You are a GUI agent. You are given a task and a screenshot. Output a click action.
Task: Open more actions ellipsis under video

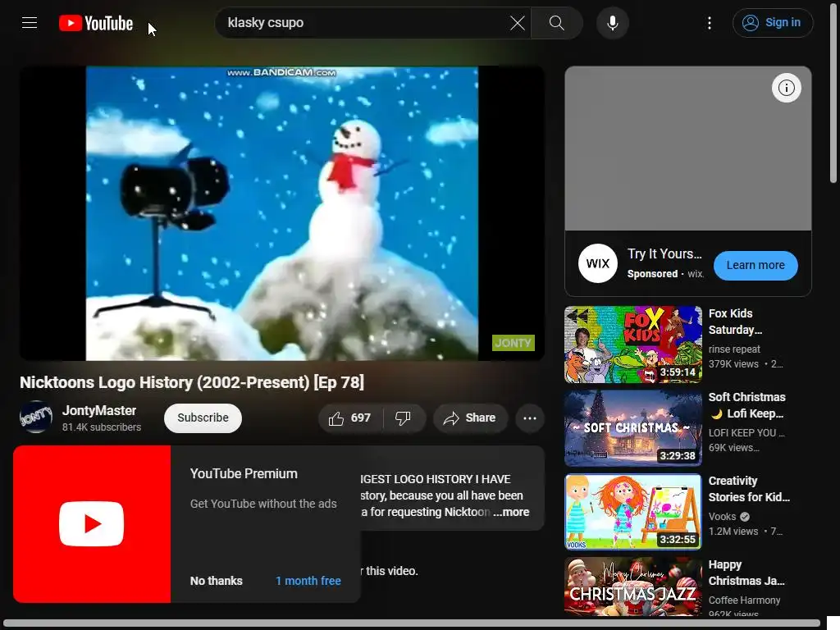click(530, 418)
